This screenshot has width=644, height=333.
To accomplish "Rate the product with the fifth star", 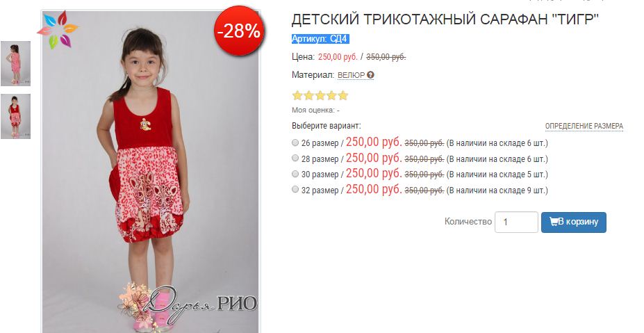I will tap(343, 96).
